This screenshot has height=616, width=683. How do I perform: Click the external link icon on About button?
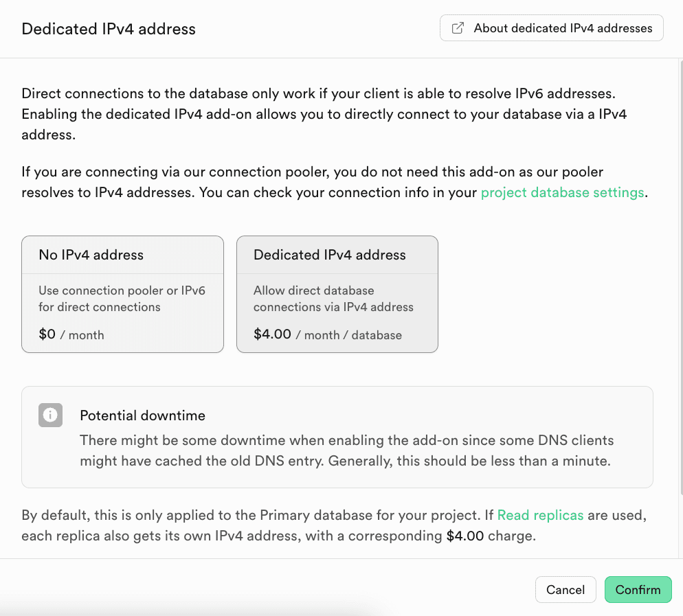coord(456,27)
